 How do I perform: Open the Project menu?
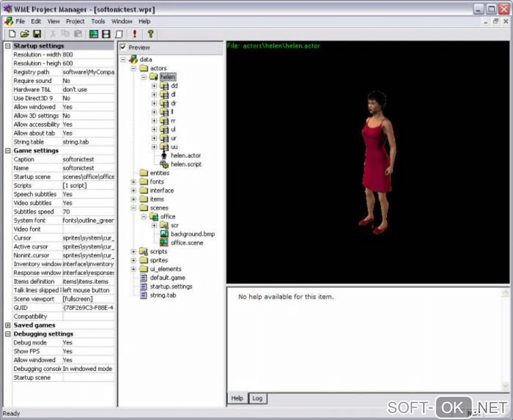(75, 21)
